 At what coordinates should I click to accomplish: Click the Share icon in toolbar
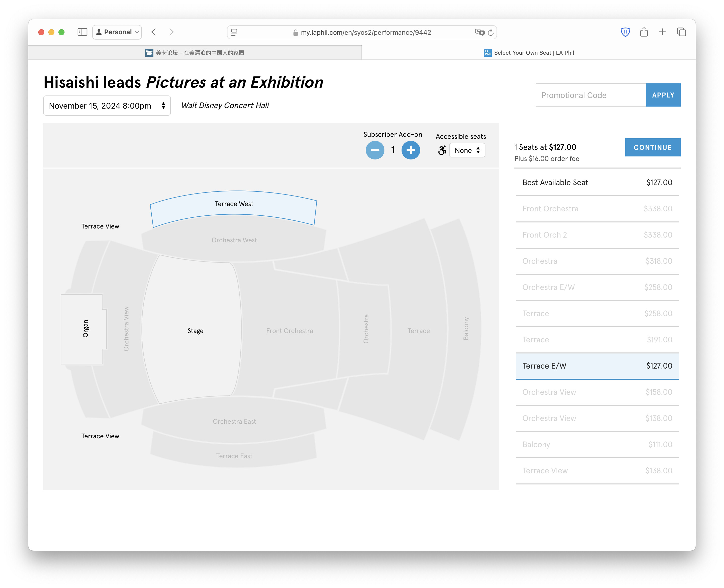click(x=644, y=32)
